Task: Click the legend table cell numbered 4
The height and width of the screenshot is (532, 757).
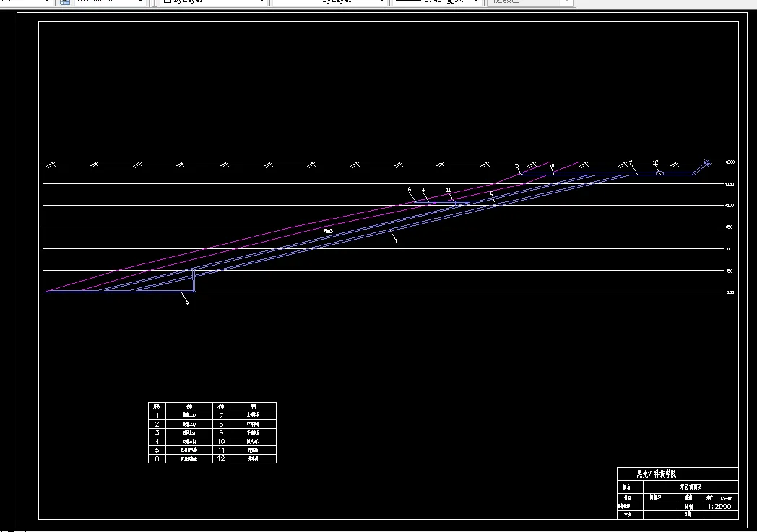Action: (157, 441)
